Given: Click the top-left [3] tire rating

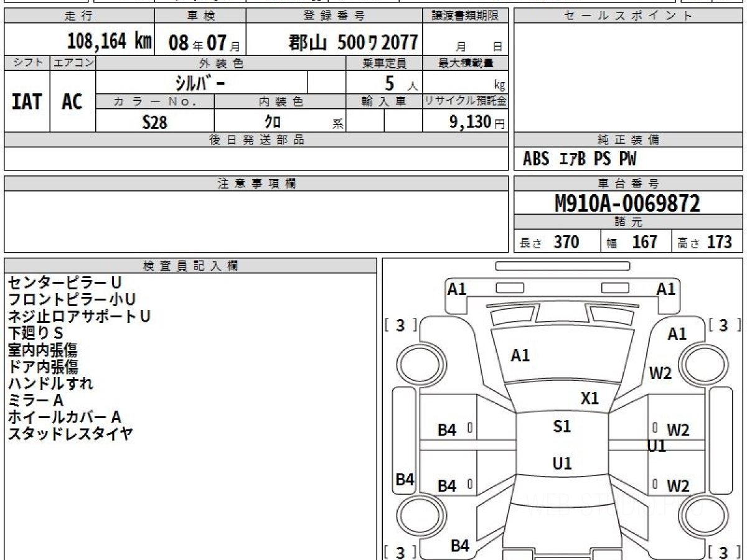Looking at the screenshot, I should coord(400,325).
